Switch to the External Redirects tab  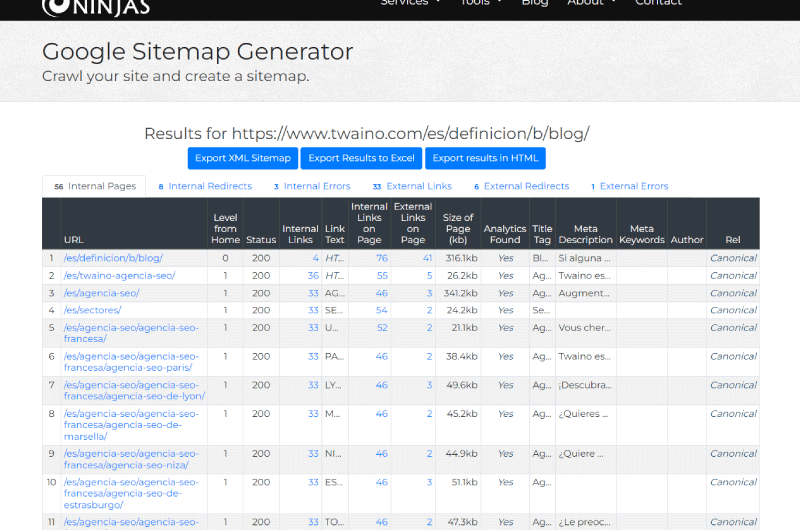(x=521, y=186)
